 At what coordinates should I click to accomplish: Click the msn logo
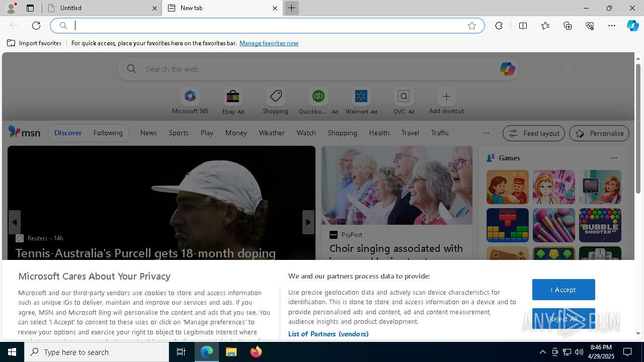[24, 132]
